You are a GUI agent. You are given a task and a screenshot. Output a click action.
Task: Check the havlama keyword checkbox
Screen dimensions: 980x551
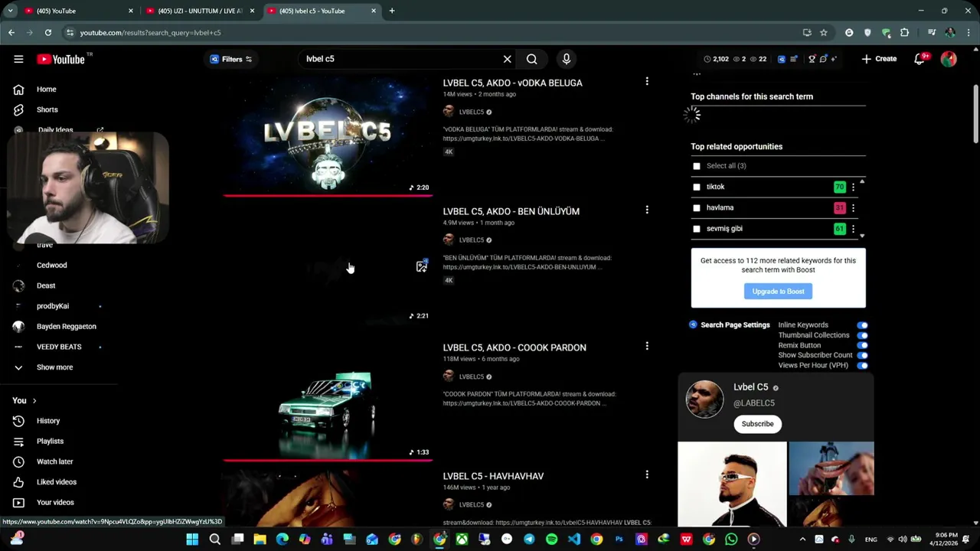[x=697, y=207]
